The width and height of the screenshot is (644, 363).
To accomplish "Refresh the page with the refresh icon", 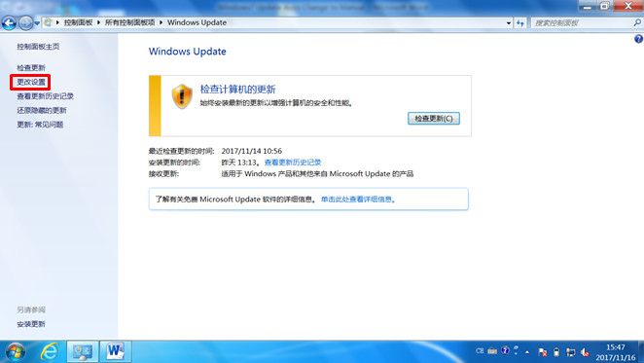I will [x=520, y=23].
